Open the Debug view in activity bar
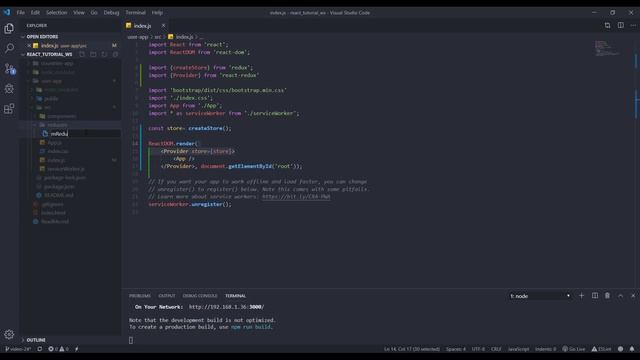This screenshot has height=360, width=640. [9, 88]
